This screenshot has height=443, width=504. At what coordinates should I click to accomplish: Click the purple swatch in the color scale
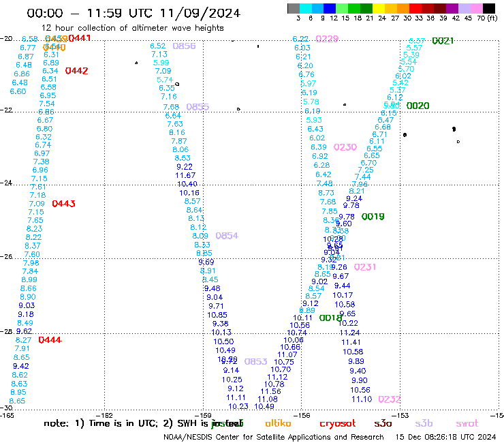click(452, 8)
